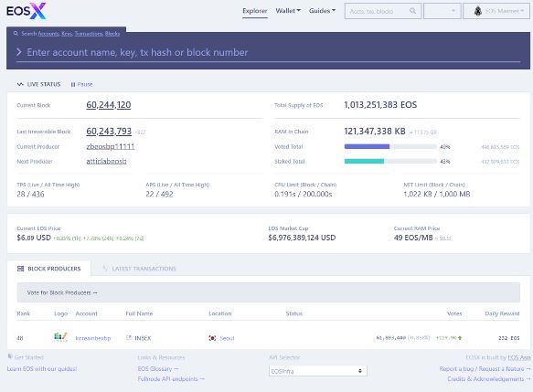Viewport: 533px width, 392px height.
Task: Open last irreversible block 60,243,793
Action: [109, 131]
